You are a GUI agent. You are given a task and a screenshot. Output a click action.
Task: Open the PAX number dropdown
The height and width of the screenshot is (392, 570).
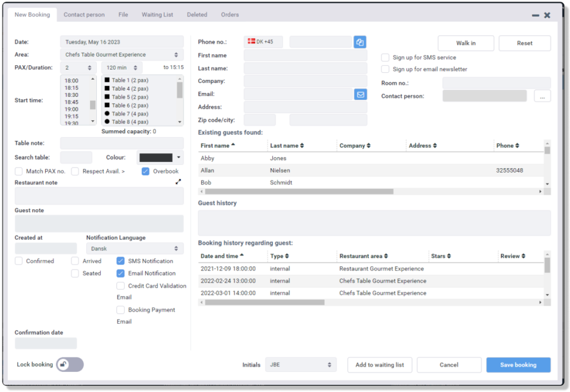point(78,67)
